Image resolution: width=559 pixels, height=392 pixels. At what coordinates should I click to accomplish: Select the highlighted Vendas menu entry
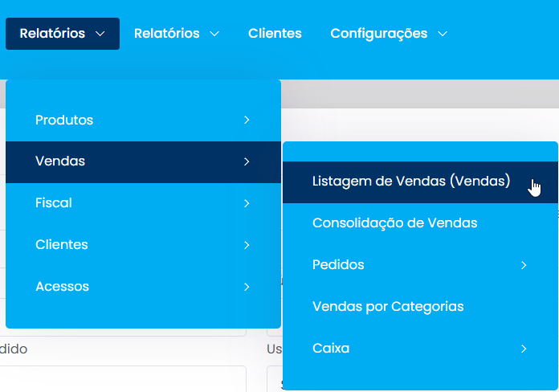point(143,162)
